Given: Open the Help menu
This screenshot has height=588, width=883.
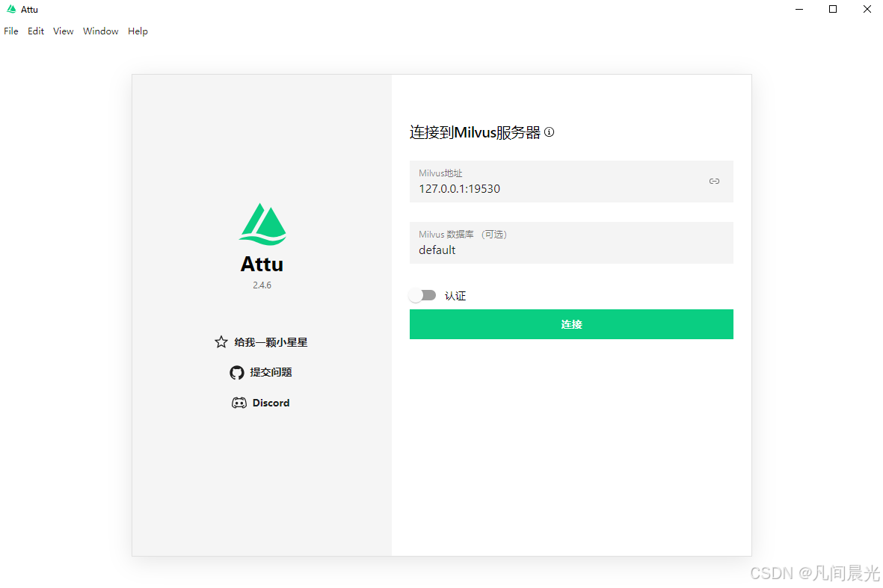Looking at the screenshot, I should [x=138, y=31].
